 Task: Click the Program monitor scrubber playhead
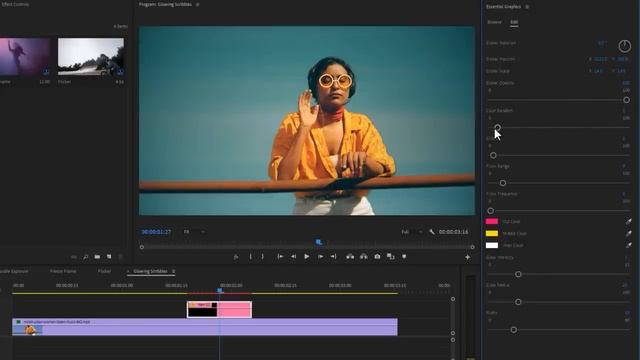[319, 242]
